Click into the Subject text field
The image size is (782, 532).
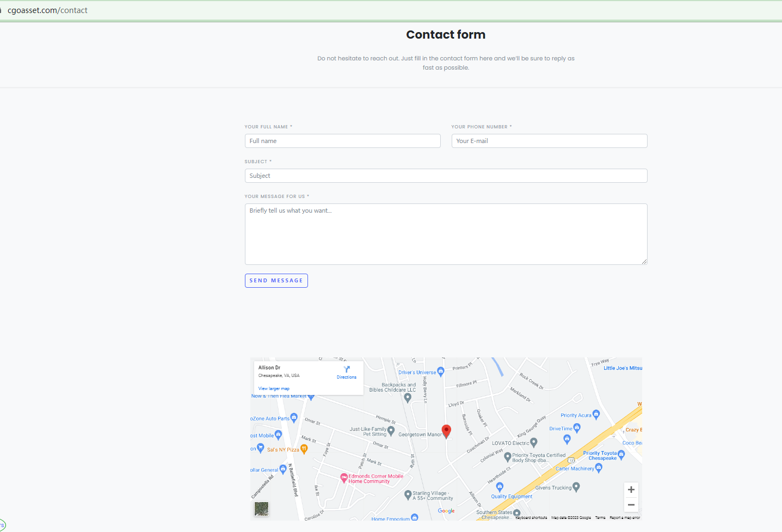click(x=446, y=176)
